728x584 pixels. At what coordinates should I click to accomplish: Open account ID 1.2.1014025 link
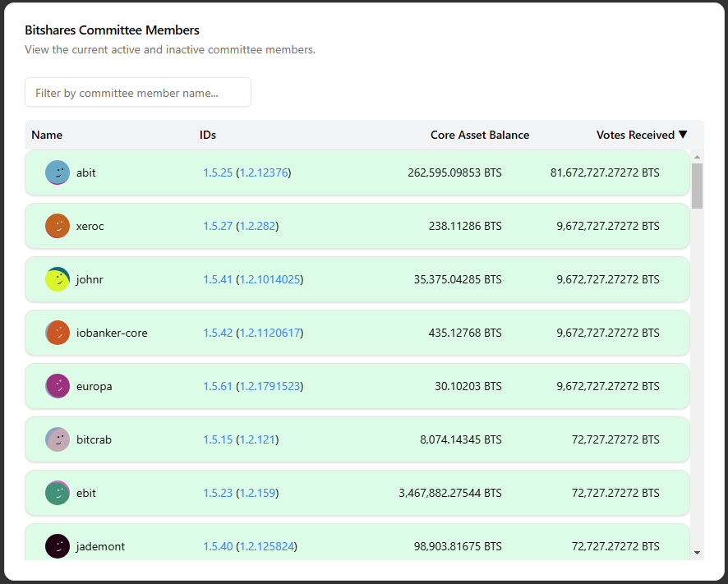point(270,279)
